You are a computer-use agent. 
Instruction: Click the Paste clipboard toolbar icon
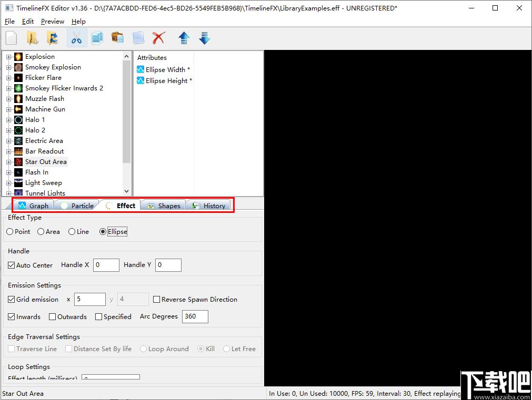(x=118, y=38)
